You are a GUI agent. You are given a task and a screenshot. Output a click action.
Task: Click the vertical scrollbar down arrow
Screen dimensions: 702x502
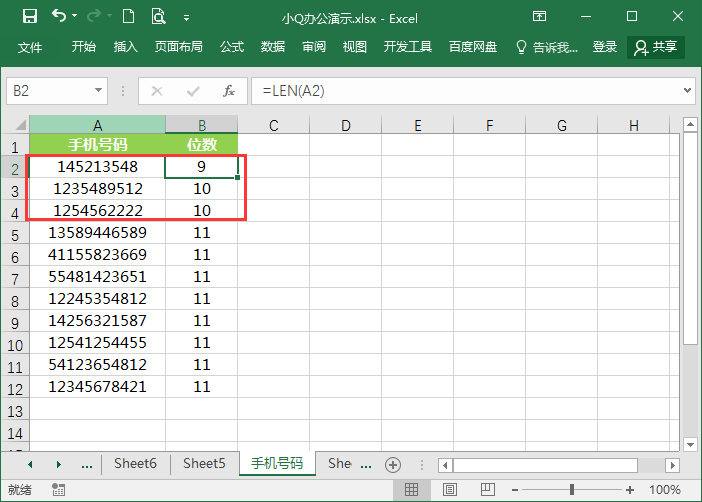(690, 444)
